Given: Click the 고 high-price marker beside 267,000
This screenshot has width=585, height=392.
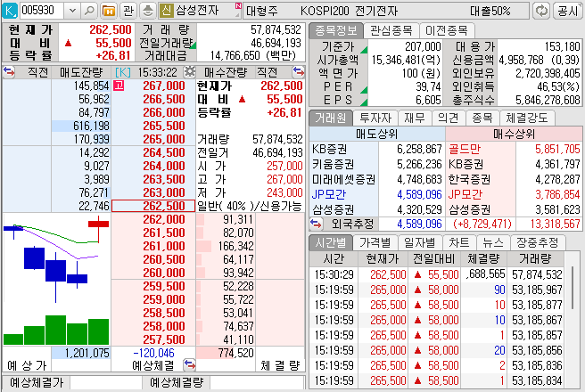Looking at the screenshot, I should coord(119,86).
